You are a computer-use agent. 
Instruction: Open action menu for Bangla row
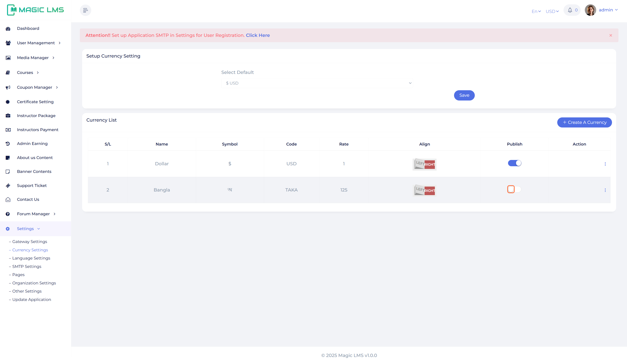(605, 190)
